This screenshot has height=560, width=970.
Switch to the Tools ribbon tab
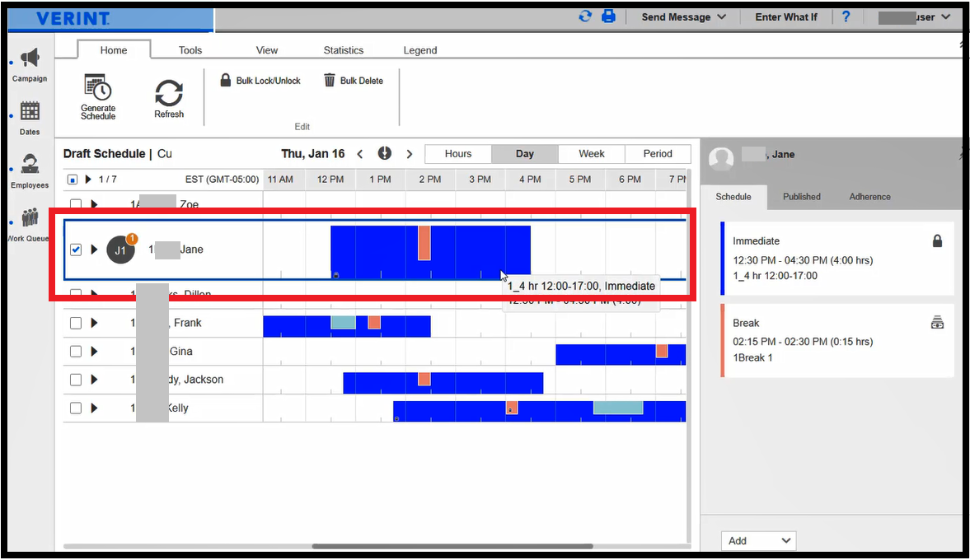tap(190, 50)
